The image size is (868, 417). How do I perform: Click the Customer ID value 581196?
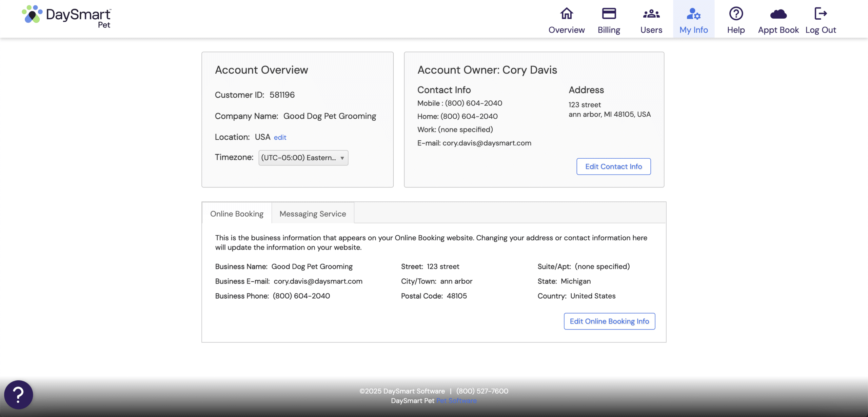(282, 95)
